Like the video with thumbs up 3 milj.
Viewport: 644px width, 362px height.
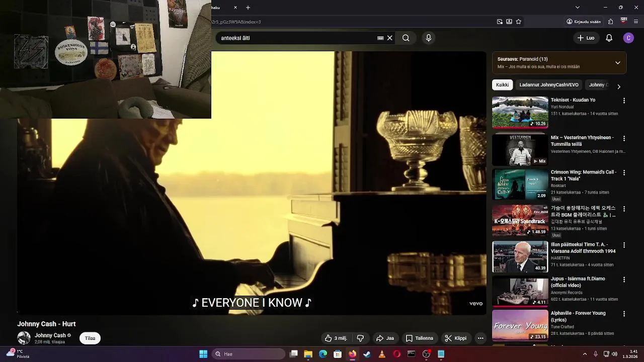point(336,338)
